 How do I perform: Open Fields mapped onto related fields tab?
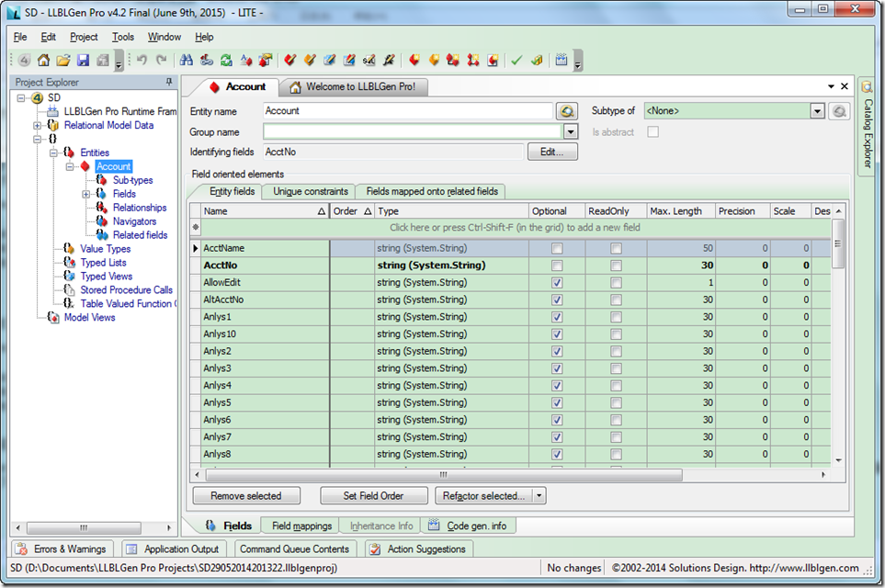(432, 192)
